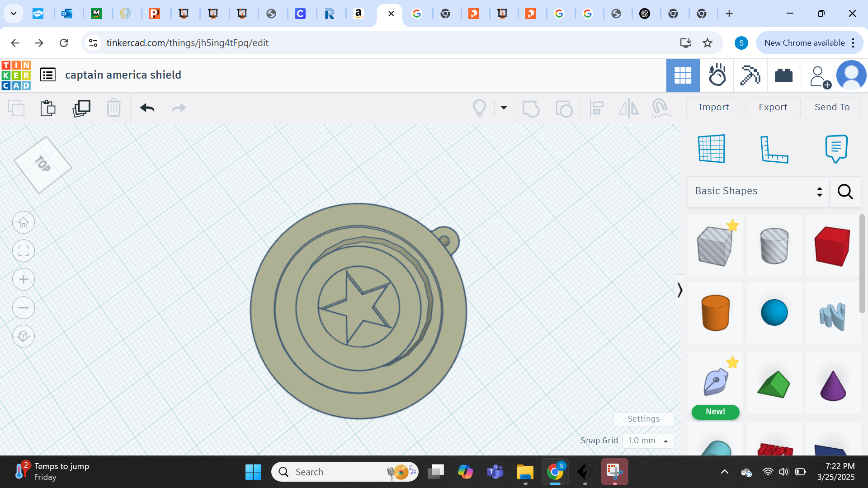
Task: Collapse the shapes panel chevron
Action: click(x=679, y=290)
